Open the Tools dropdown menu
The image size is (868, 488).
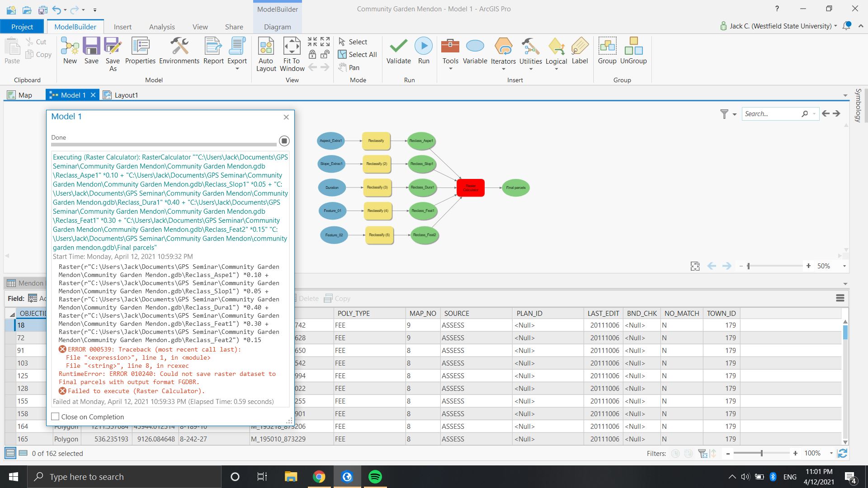(450, 69)
